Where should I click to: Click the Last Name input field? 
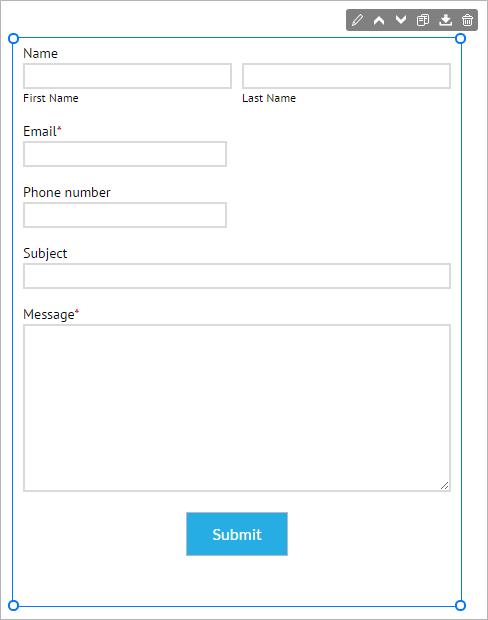(x=346, y=76)
